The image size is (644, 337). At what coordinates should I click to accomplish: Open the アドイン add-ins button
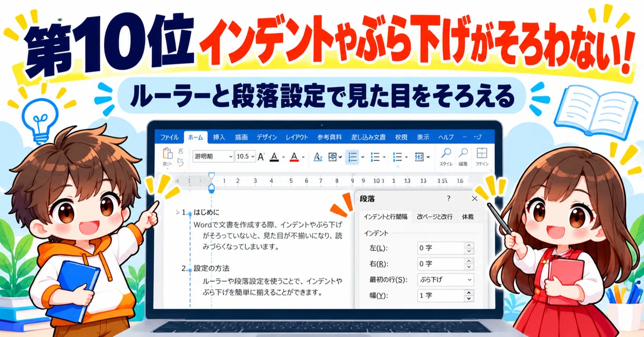(482, 157)
